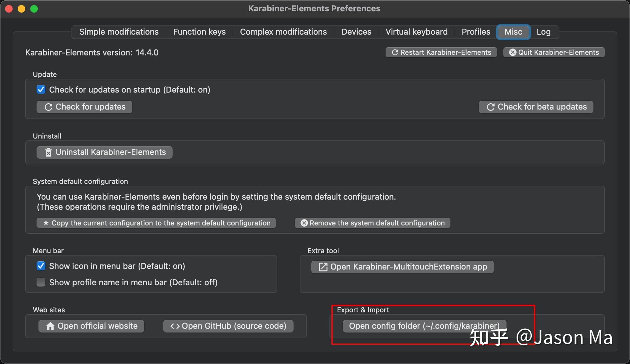The width and height of the screenshot is (630, 364).
Task: Click the X icon on Remove system default configuration
Action: pyautogui.click(x=304, y=223)
